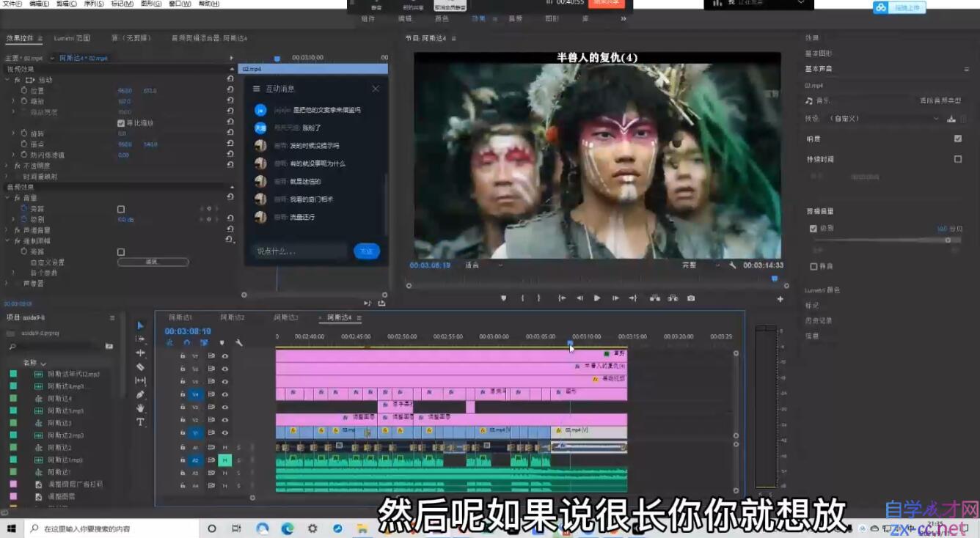Add marker in the Program monitor
The image size is (980, 538).
[x=503, y=298]
